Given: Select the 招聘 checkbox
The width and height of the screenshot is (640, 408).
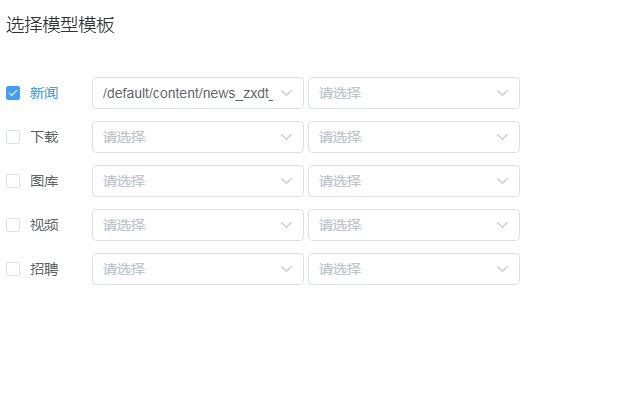Looking at the screenshot, I should [13, 269].
